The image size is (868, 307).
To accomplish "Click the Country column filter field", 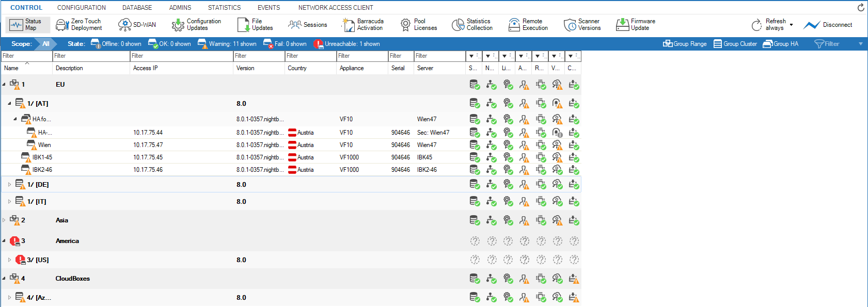I will [x=311, y=56].
